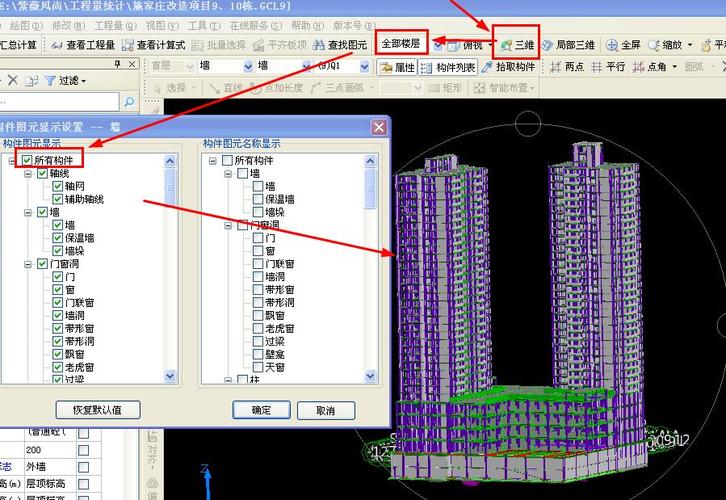Click the search input field in left panel
The width and height of the screenshot is (726, 500).
pyautogui.click(x=59, y=101)
